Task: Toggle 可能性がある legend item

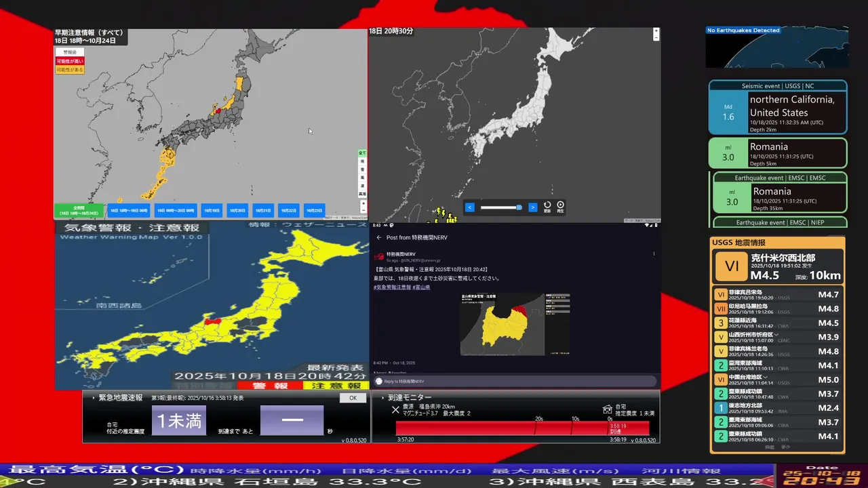Action: point(70,70)
